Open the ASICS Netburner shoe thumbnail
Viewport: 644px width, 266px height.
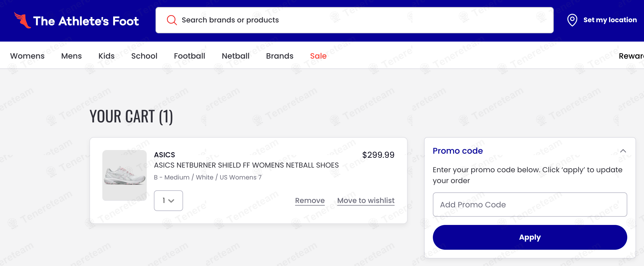pyautogui.click(x=125, y=175)
